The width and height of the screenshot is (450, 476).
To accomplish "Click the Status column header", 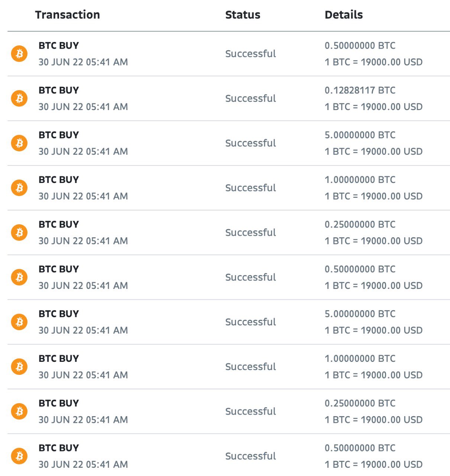I will coord(243,15).
